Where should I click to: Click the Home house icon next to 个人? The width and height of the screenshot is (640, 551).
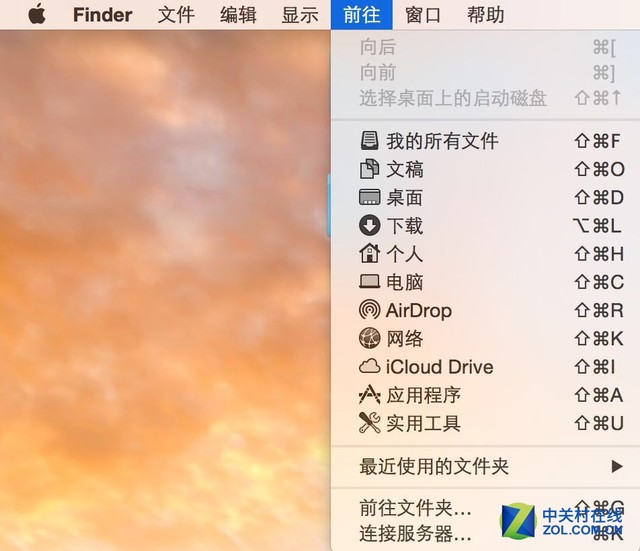click(370, 254)
